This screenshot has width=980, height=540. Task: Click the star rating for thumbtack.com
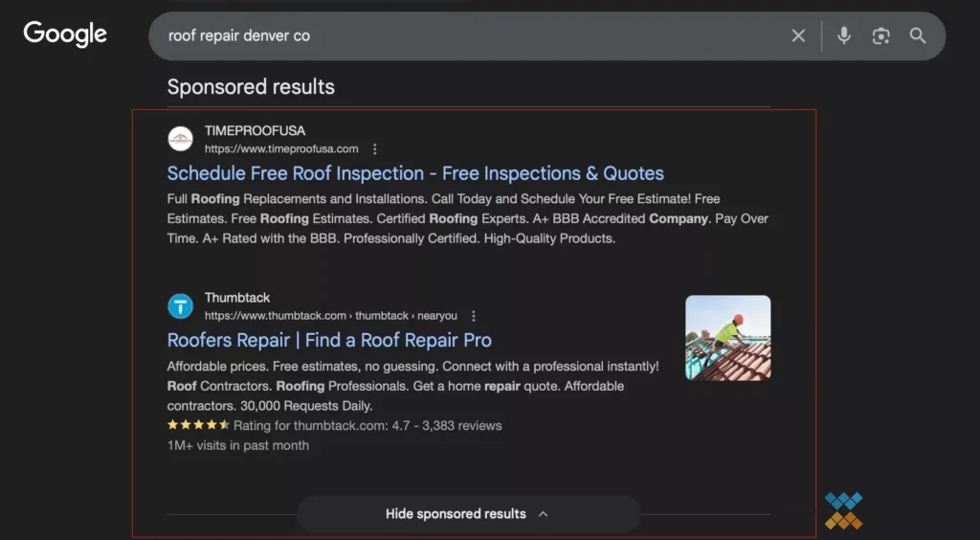pos(198,425)
